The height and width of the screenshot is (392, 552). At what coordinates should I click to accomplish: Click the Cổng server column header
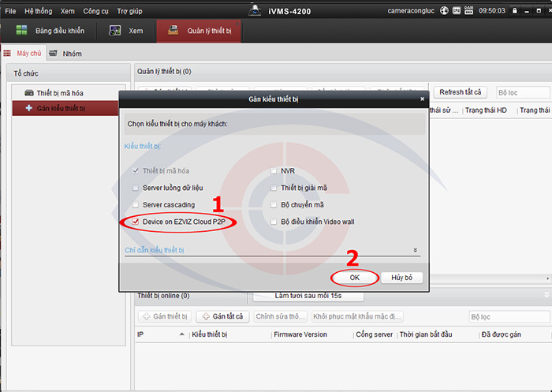(375, 334)
